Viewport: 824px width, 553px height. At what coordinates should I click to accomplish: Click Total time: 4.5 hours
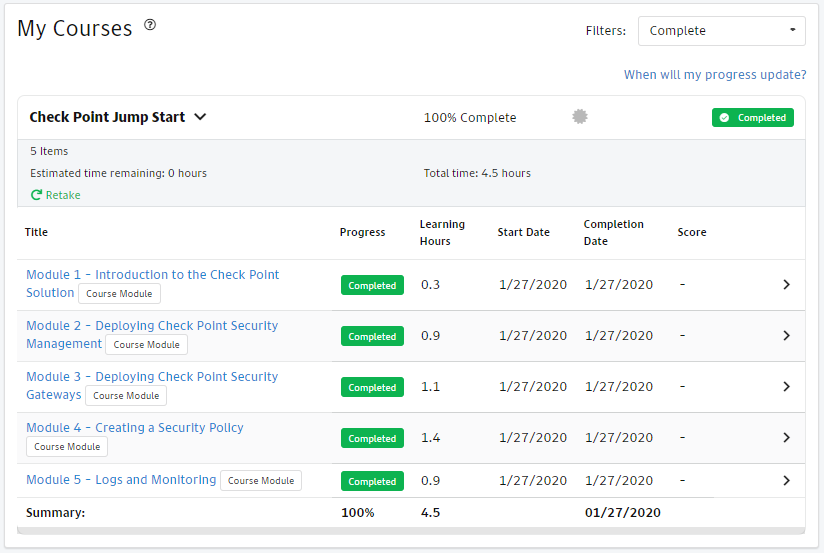click(477, 173)
